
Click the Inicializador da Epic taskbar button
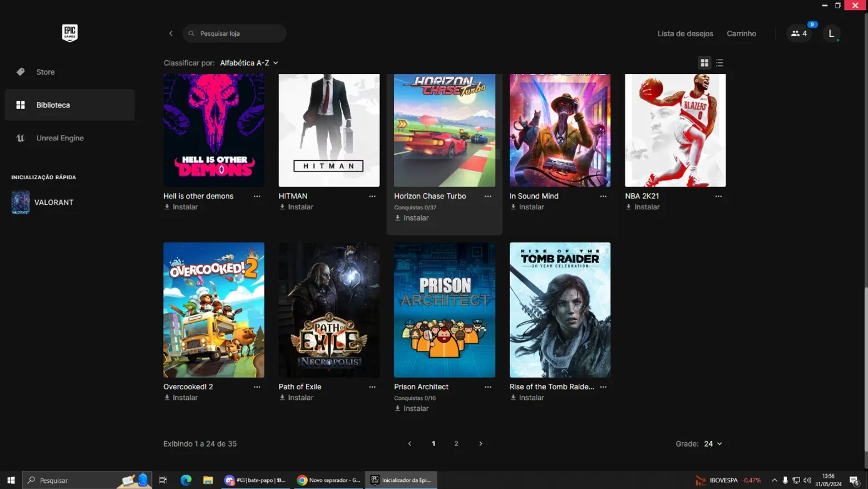point(401,480)
